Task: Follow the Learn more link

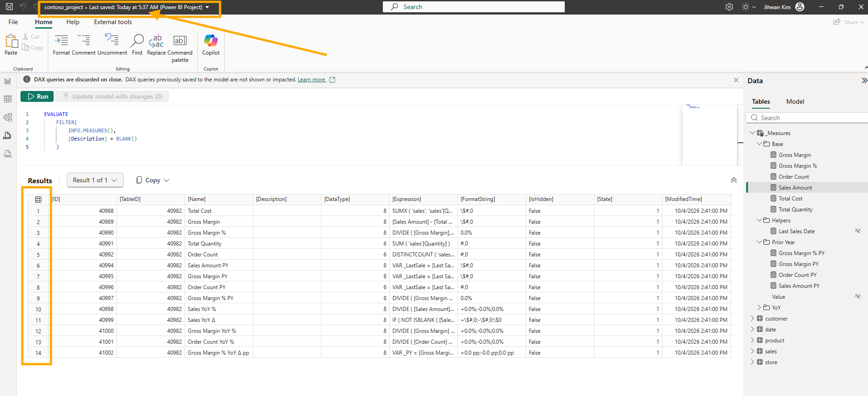Action: click(x=311, y=80)
